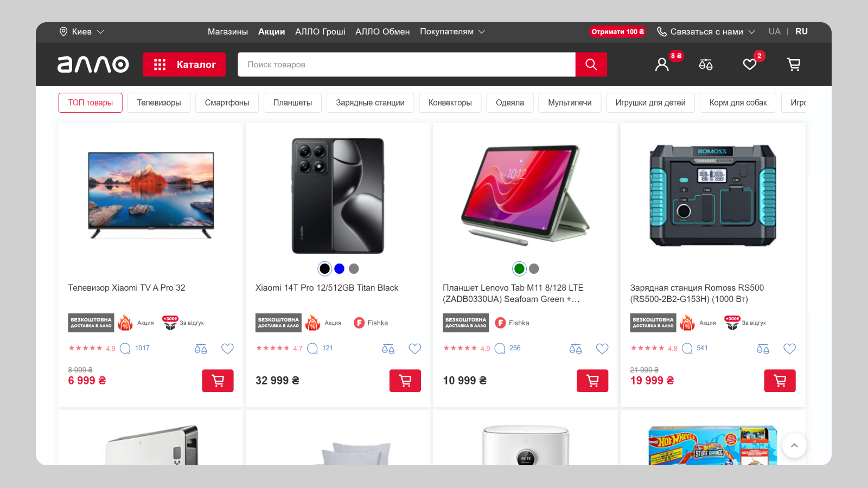This screenshot has width=868, height=488.
Task: Open the user account profile icon
Action: point(662,65)
